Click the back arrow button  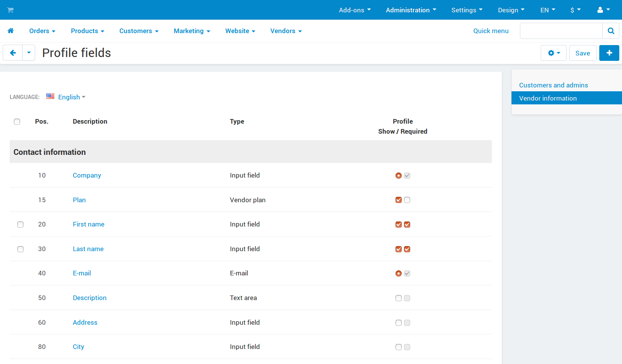click(x=13, y=53)
